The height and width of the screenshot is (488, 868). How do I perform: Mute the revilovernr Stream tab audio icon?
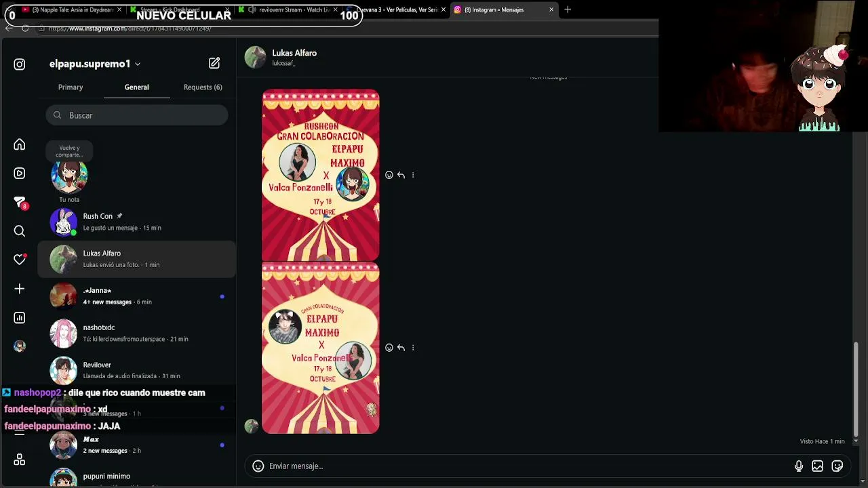coord(252,9)
